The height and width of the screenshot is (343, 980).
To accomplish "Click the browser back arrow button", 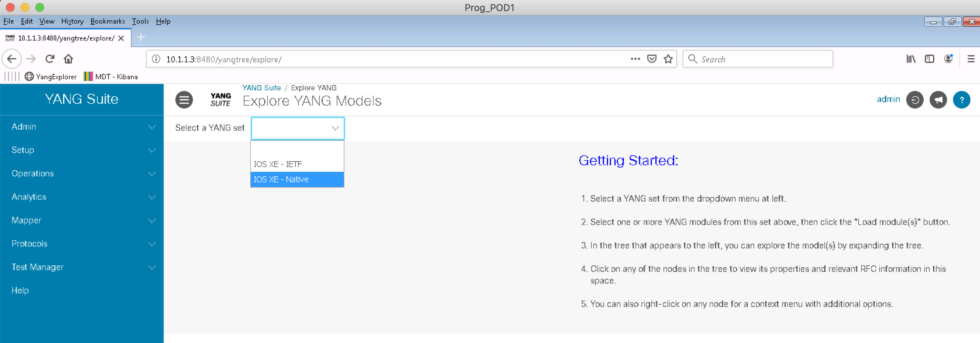I will [x=12, y=59].
